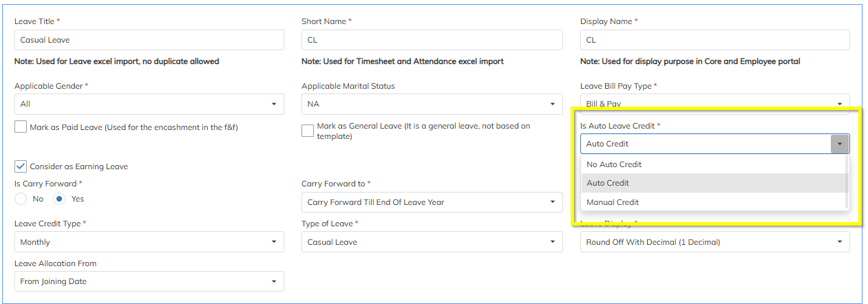Select Yes for Is Carry Forward
Image resolution: width=868 pixels, height=304 pixels.
point(60,199)
